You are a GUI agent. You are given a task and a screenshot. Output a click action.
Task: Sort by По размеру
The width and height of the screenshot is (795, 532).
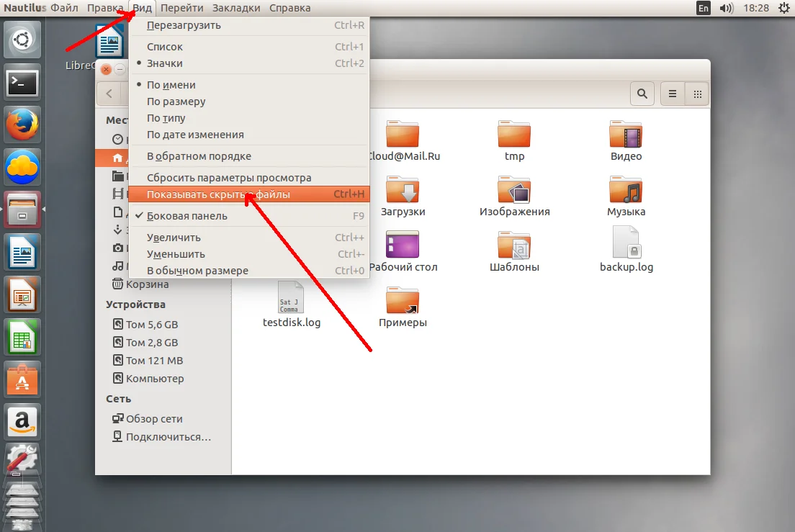click(x=249, y=102)
